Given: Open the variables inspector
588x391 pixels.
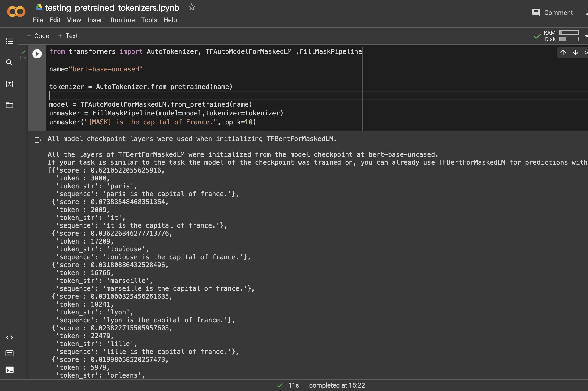Looking at the screenshot, I should tap(9, 84).
